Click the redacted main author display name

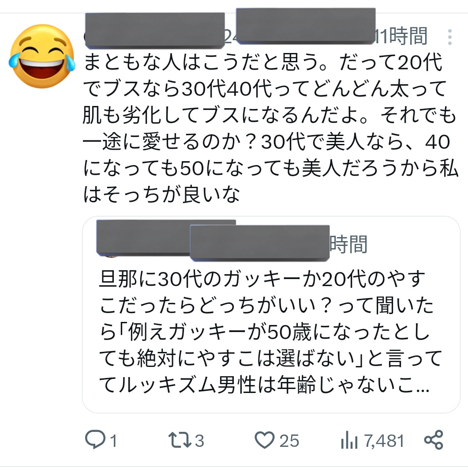[x=155, y=30]
